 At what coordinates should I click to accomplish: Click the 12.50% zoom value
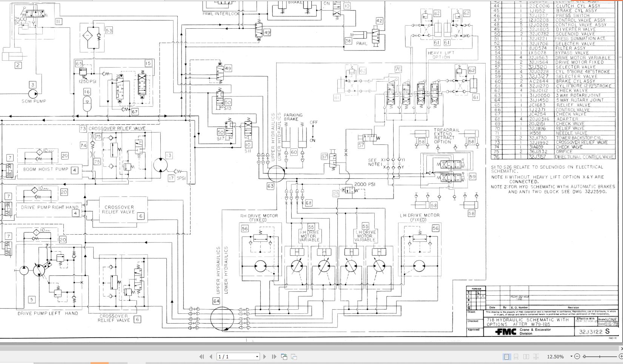click(555, 356)
